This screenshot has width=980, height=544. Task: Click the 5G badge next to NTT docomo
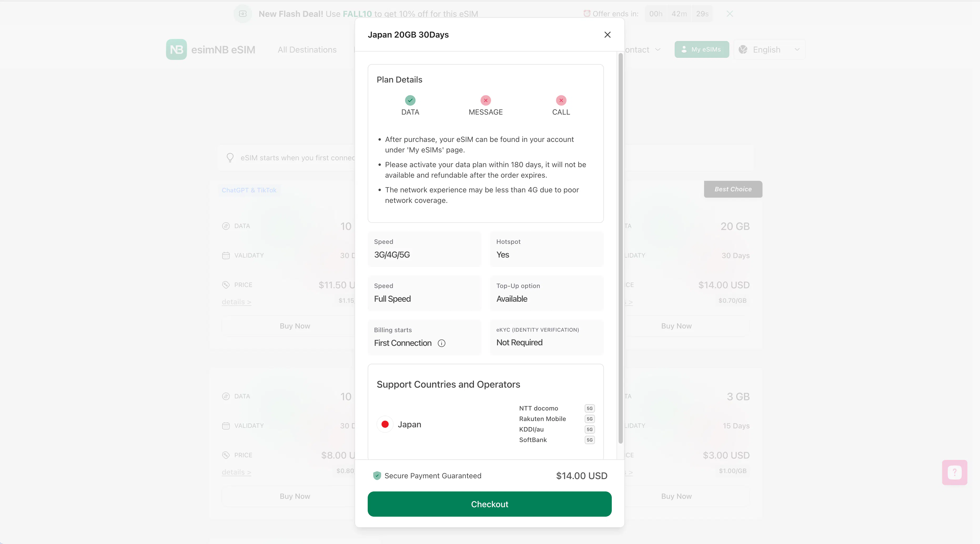pyautogui.click(x=589, y=408)
